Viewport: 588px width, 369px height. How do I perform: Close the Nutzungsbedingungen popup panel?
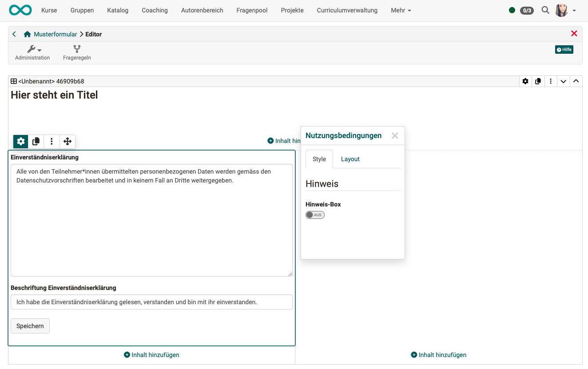[394, 136]
